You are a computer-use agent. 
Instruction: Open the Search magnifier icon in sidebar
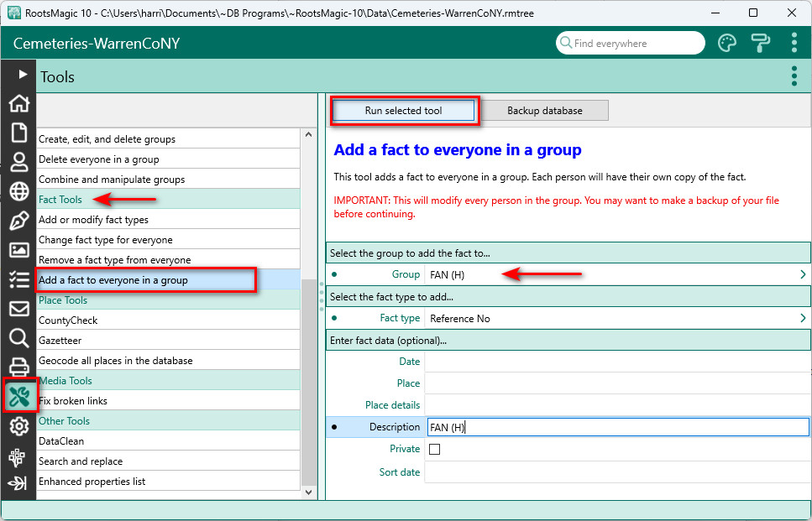tap(19, 338)
